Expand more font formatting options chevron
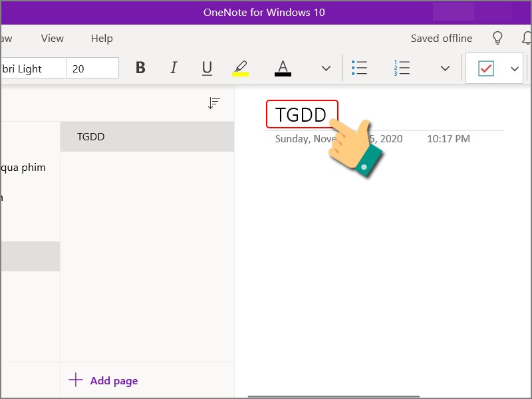This screenshot has width=532, height=399. pyautogui.click(x=326, y=68)
